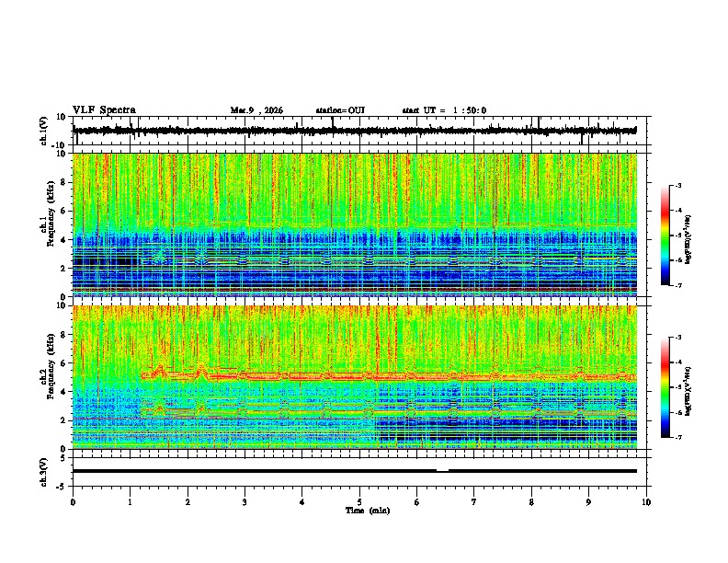This screenshot has width=728, height=563.
Task: Click time axis tick label '5'
Action: point(359,502)
